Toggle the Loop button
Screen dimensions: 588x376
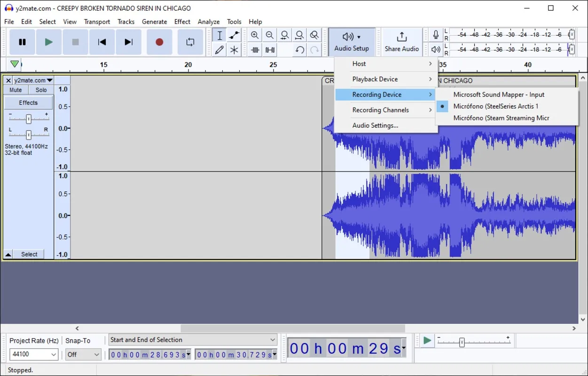[x=190, y=42]
